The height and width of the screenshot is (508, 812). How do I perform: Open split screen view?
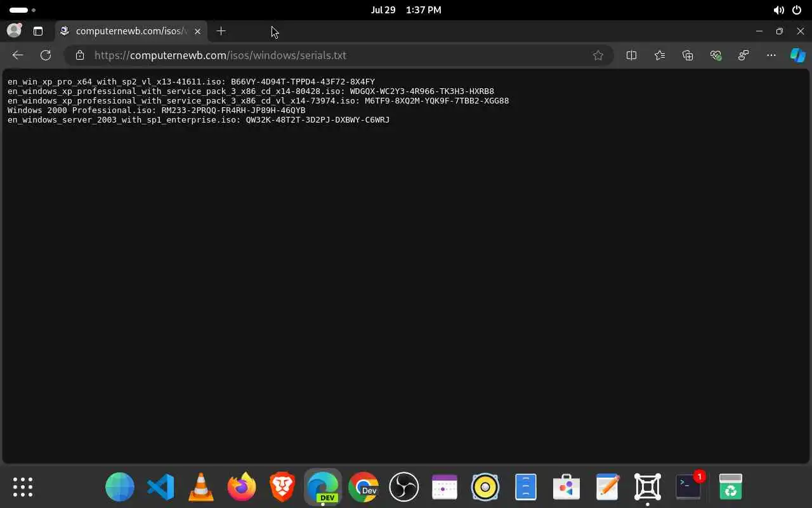coord(631,55)
